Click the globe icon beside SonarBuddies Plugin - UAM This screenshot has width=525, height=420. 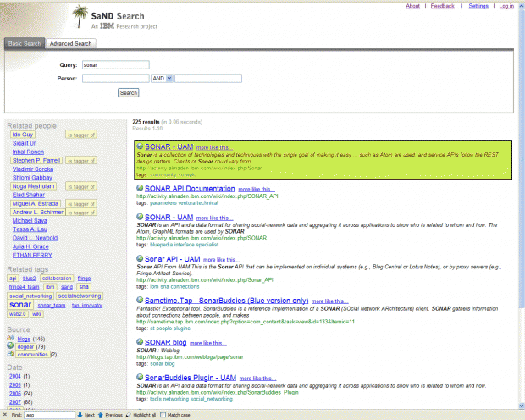140,377
